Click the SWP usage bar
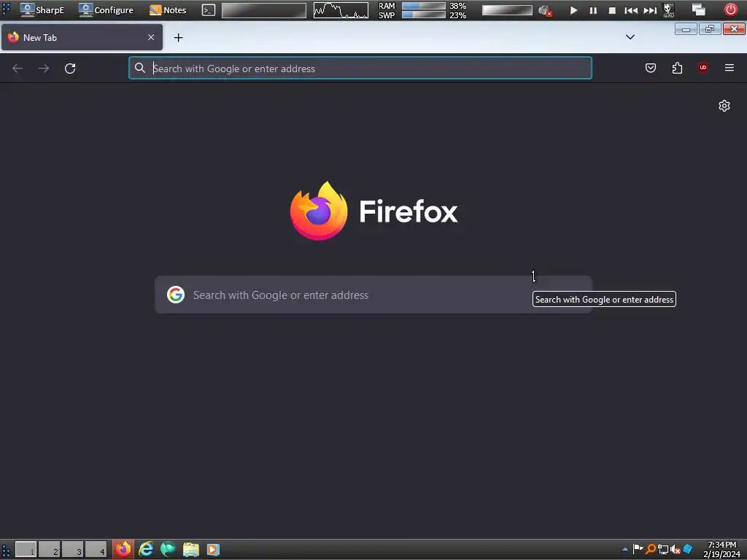The width and height of the screenshot is (747, 560). click(x=423, y=15)
